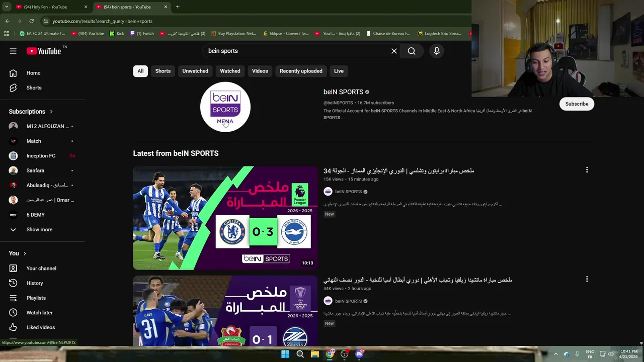Viewport: 644px width, 362px height.
Task: Open the Buy Playstation Net bookmark
Action: pos(233,34)
